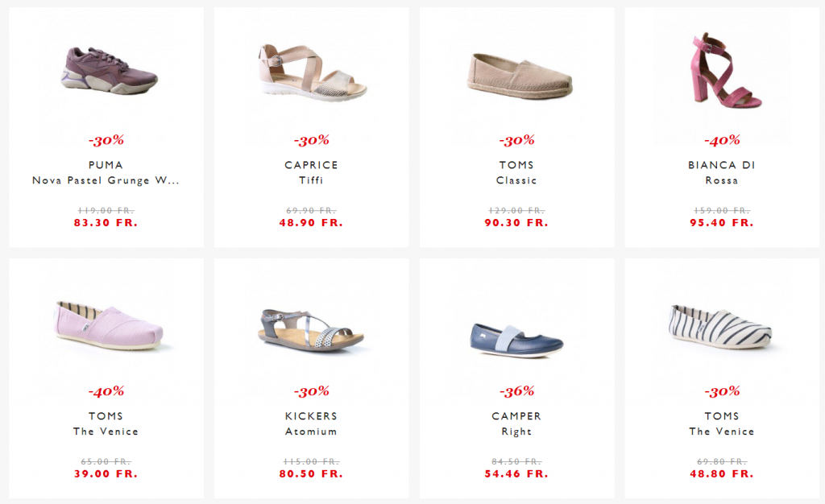
Task: View the beige Toms Classic espadrille image
Action: pos(519,76)
